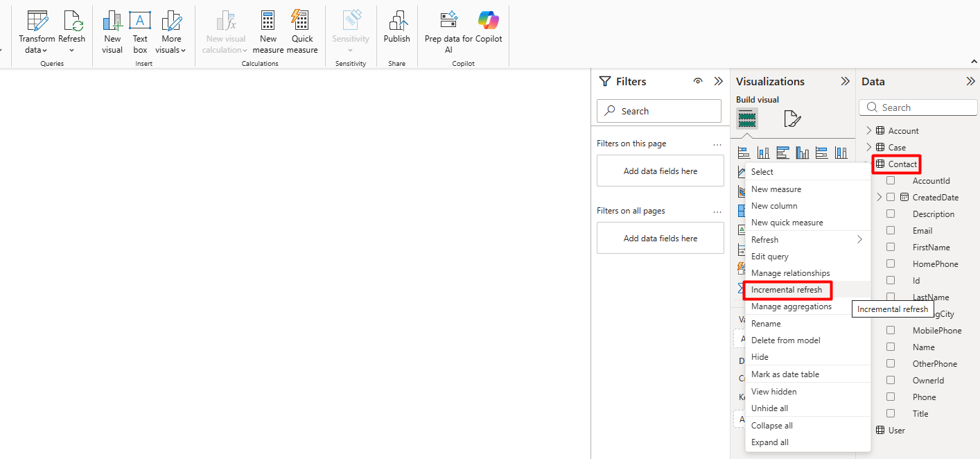Click Mark as date table option
Screen dimensions: 980x459
(785, 374)
